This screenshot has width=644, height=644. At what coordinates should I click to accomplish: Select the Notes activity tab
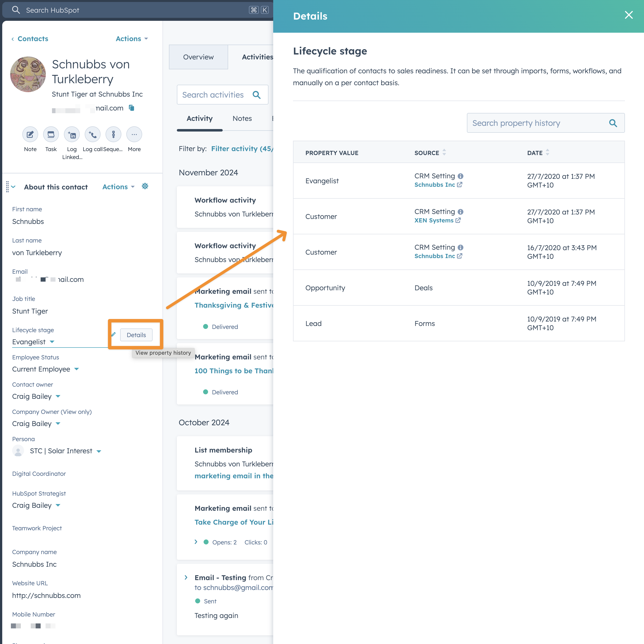coord(242,119)
